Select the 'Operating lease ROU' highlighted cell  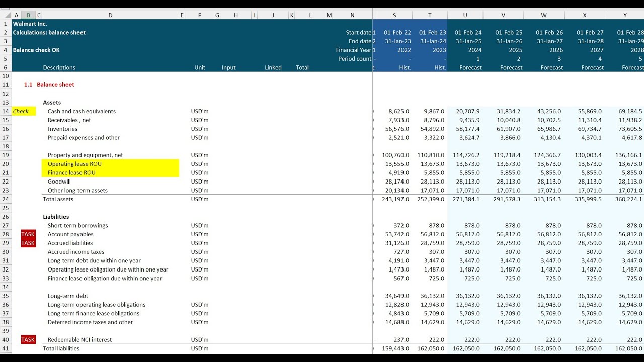coord(110,164)
